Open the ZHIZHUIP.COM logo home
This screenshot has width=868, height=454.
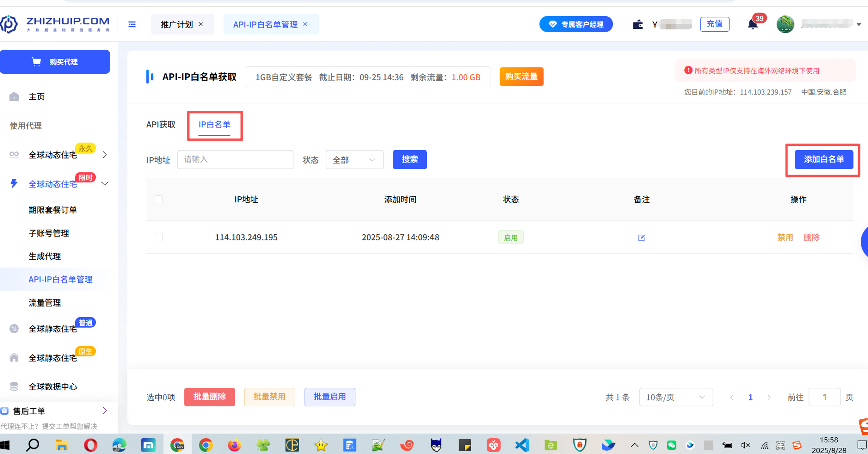(55, 24)
